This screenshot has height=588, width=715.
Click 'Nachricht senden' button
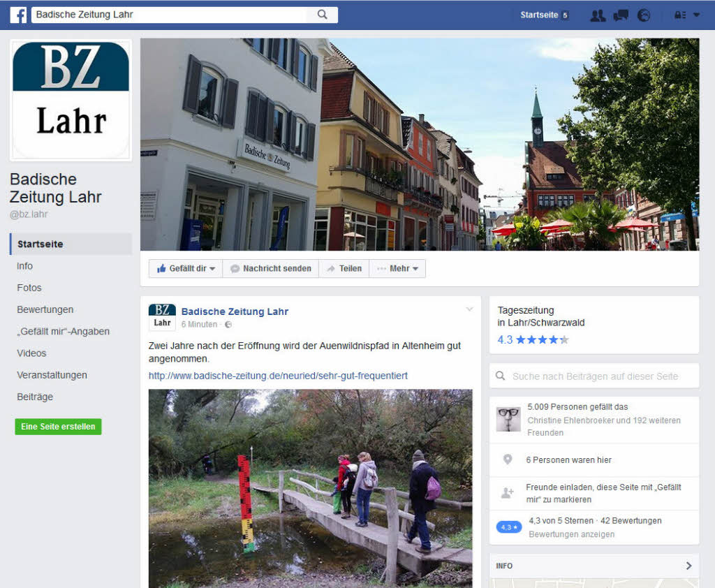click(270, 269)
